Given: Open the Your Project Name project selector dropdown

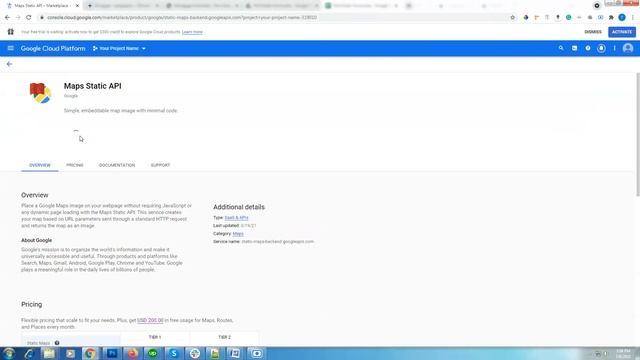Looking at the screenshot, I should (x=119, y=48).
